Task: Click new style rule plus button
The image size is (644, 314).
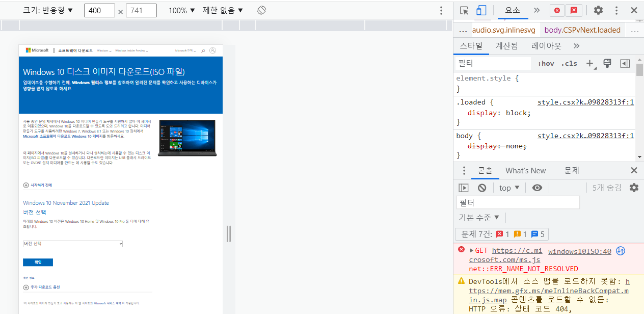Action: tap(590, 63)
